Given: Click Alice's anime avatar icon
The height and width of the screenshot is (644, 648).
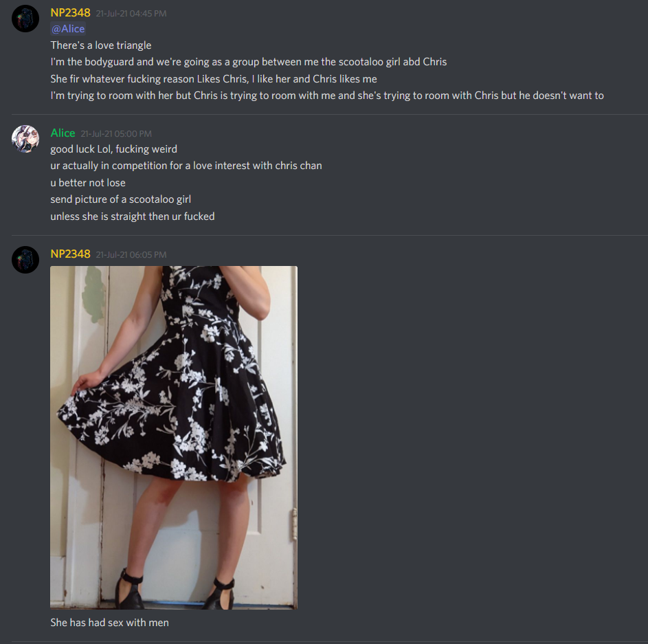Looking at the screenshot, I should (25, 139).
